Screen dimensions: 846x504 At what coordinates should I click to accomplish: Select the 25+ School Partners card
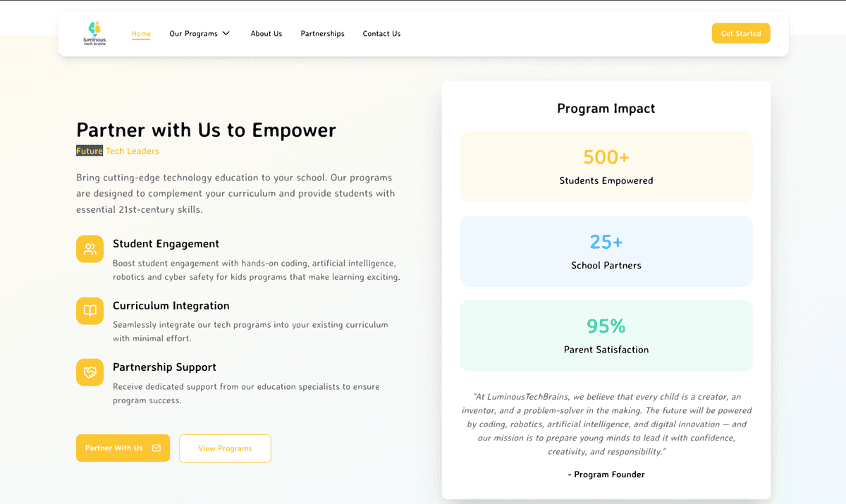click(606, 252)
